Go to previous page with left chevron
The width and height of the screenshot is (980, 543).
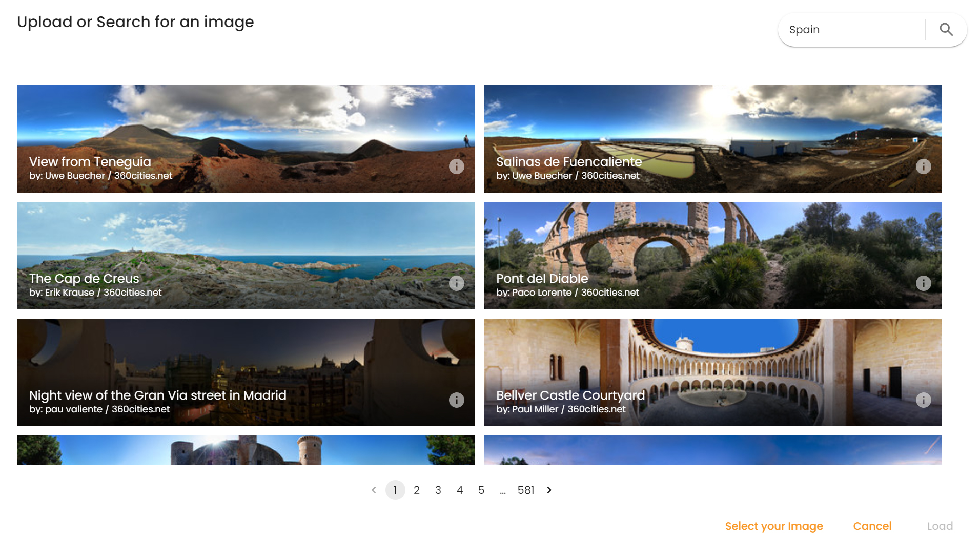coord(374,490)
